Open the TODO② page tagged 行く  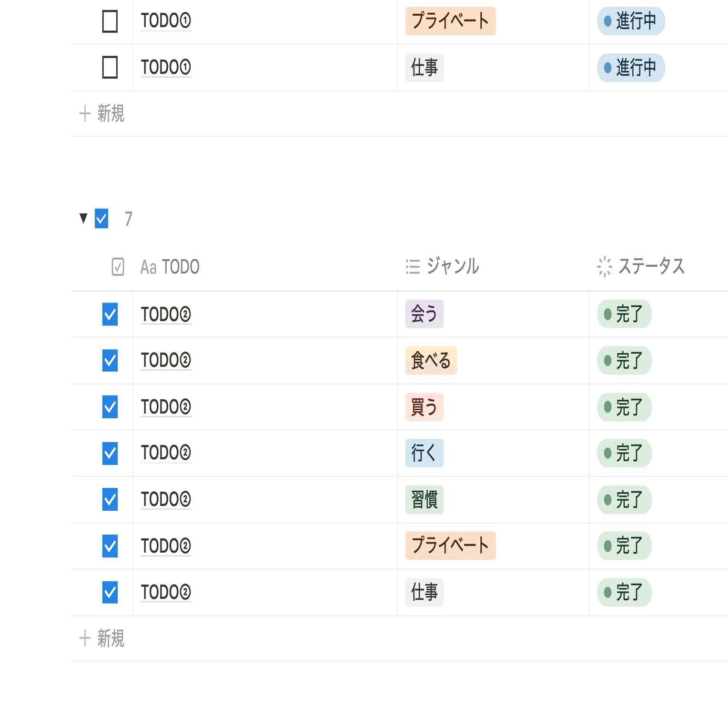pyautogui.click(x=166, y=453)
